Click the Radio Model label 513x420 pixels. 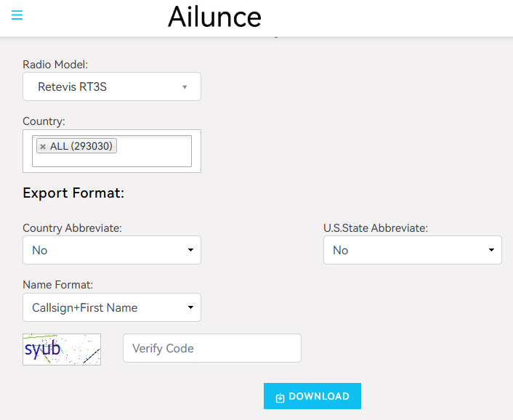point(56,65)
